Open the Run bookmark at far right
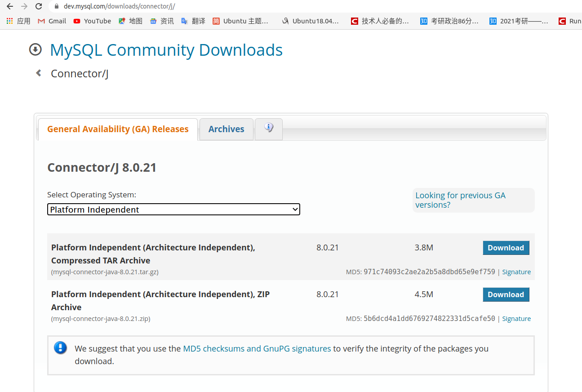 570,21
